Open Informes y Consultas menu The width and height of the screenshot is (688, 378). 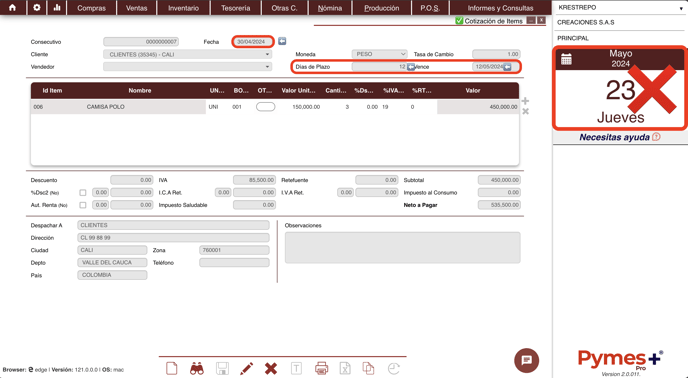[501, 8]
